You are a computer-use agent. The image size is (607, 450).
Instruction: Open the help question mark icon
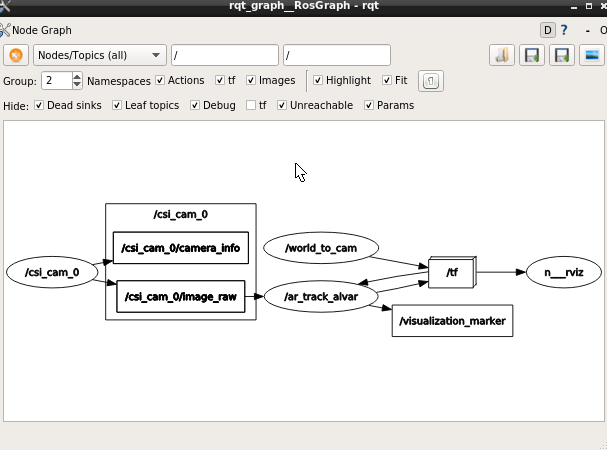tap(564, 30)
